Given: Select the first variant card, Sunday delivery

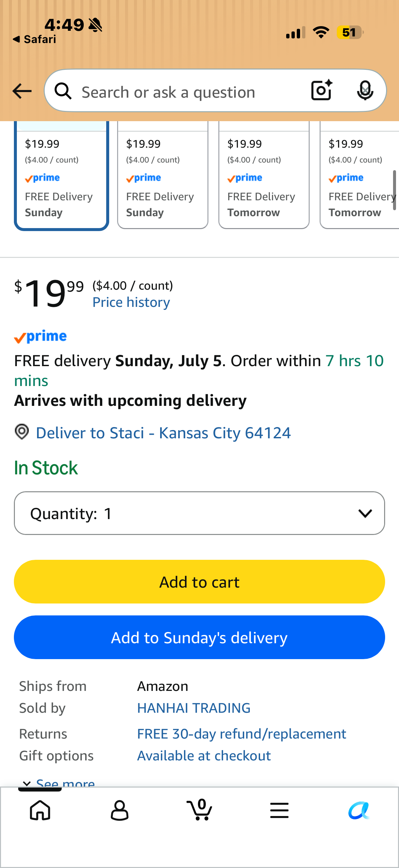Looking at the screenshot, I should (61, 176).
